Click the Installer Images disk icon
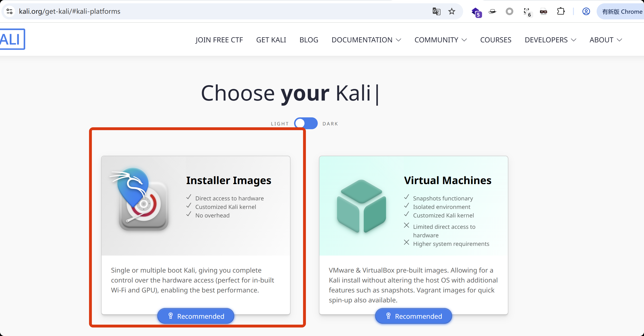 139,199
